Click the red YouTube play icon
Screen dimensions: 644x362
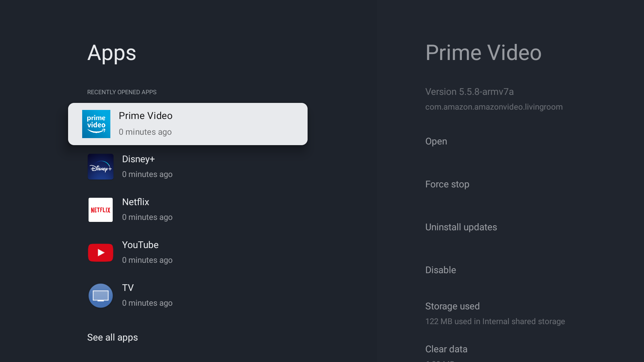coord(101,253)
